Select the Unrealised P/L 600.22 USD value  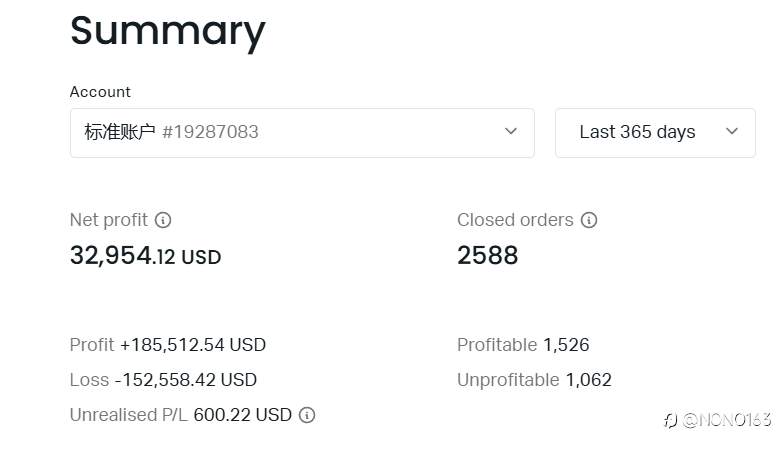click(x=242, y=415)
